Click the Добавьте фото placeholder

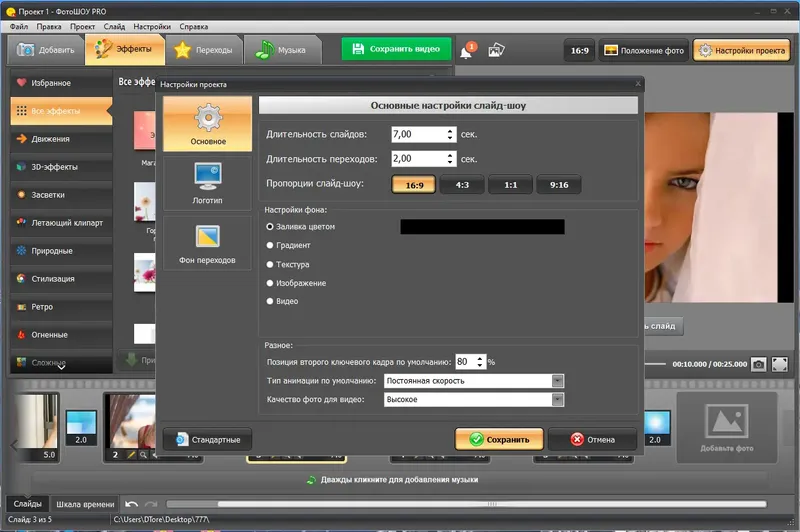click(x=727, y=427)
